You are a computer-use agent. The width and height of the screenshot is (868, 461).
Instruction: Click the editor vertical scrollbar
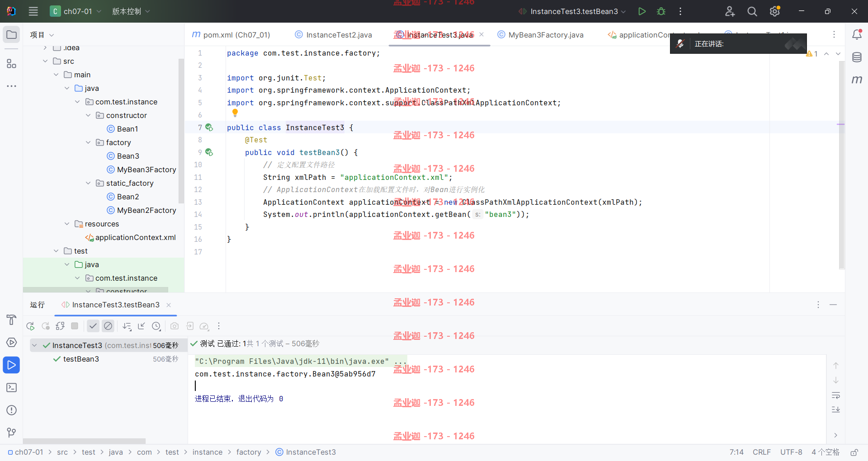coord(841,165)
